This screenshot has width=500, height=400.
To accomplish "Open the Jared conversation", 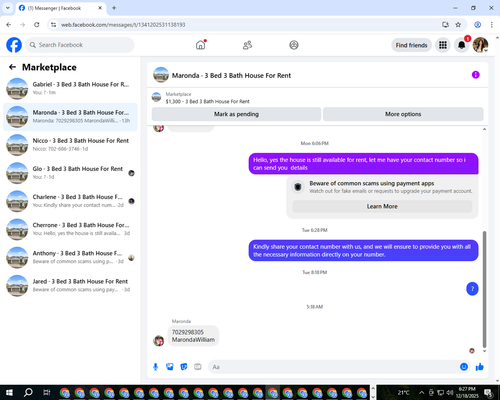I will 70,285.
